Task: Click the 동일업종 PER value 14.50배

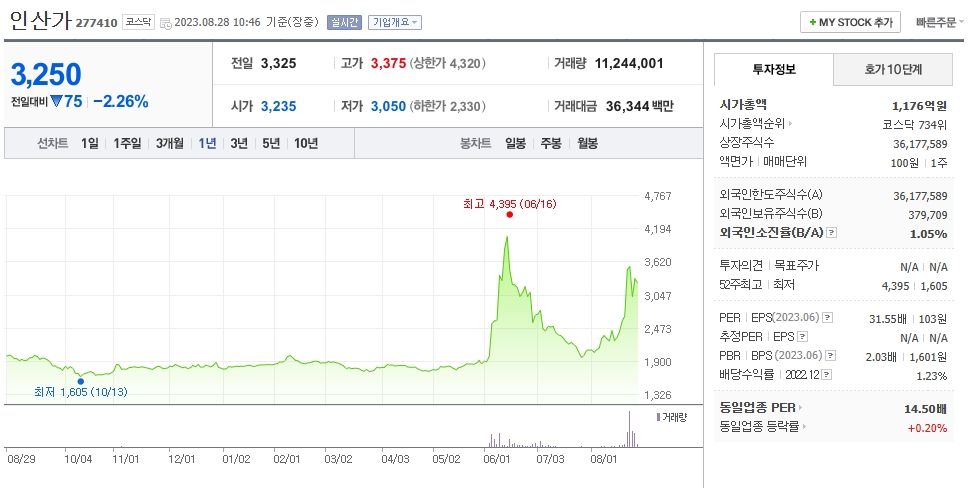Action: point(925,408)
